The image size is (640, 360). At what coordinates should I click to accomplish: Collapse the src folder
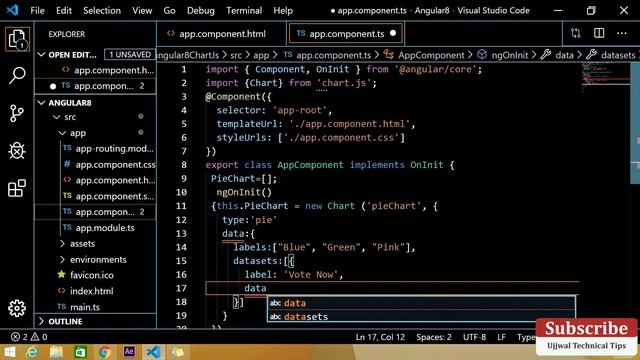pyautogui.click(x=57, y=117)
